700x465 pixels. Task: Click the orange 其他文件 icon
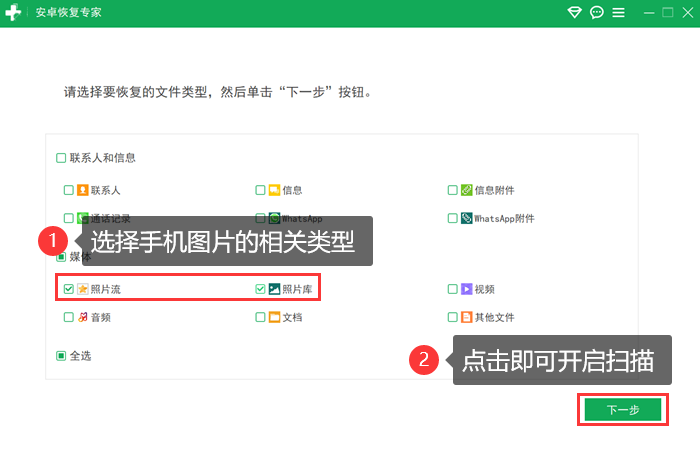[x=466, y=317]
